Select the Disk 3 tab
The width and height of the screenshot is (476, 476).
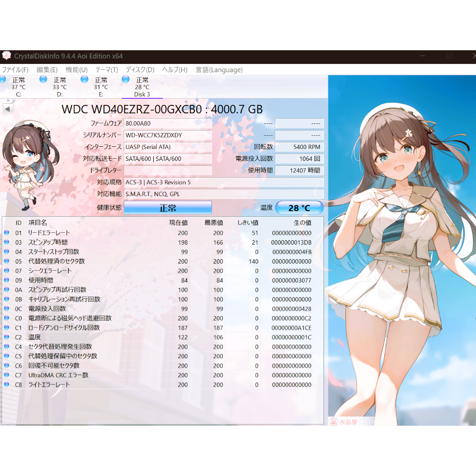point(142,87)
